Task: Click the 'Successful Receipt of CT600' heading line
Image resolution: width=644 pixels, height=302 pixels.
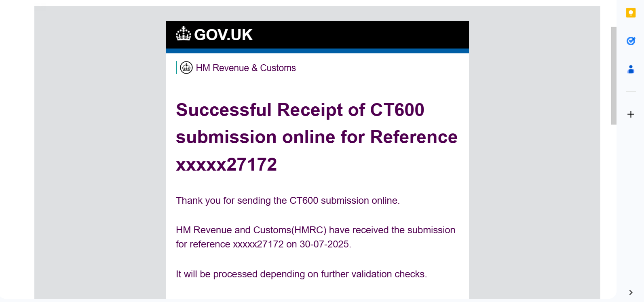Action: [300, 110]
